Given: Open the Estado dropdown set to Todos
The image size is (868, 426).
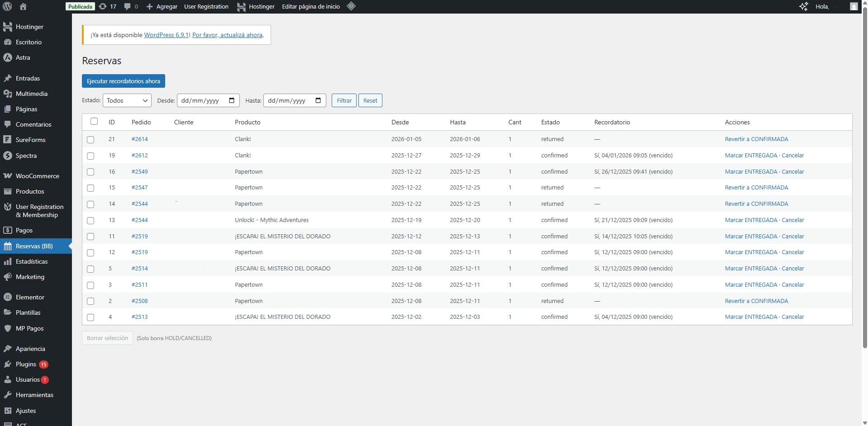Looking at the screenshot, I should pyautogui.click(x=127, y=100).
